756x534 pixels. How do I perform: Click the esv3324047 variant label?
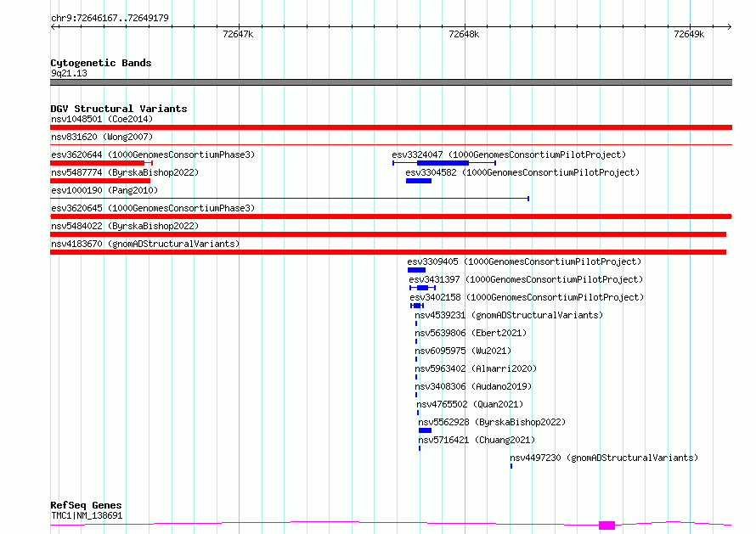pyautogui.click(x=509, y=155)
